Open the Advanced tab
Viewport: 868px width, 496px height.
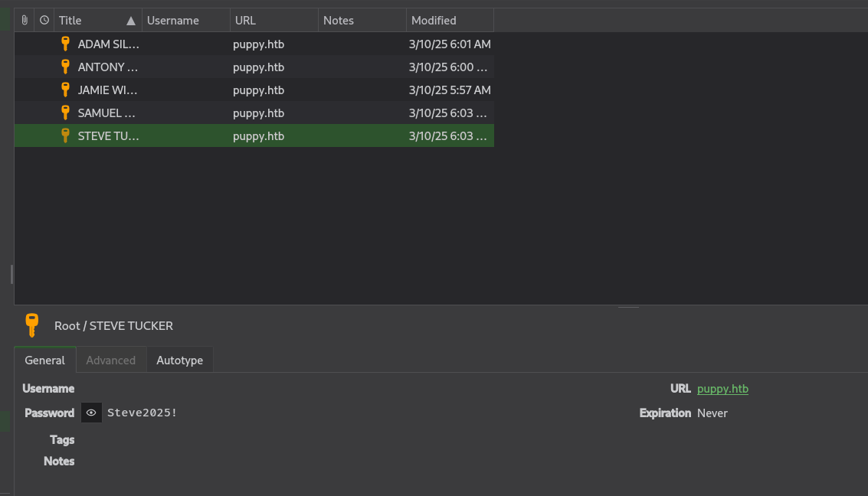point(111,360)
